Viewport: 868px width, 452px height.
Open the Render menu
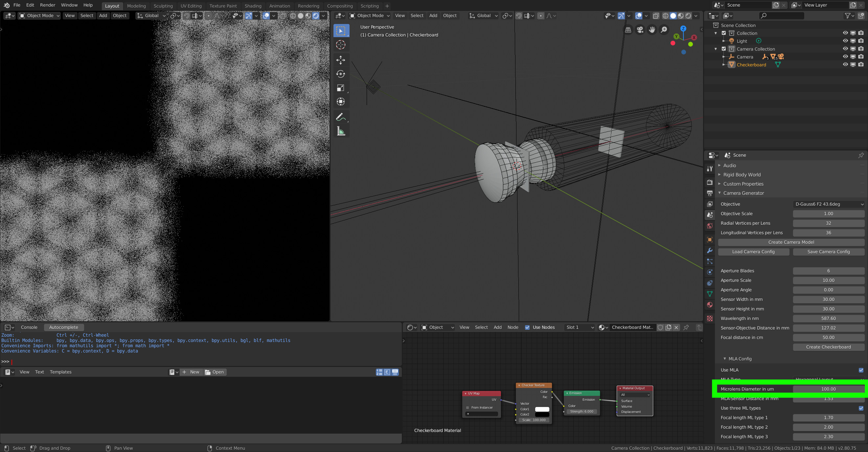click(48, 5)
